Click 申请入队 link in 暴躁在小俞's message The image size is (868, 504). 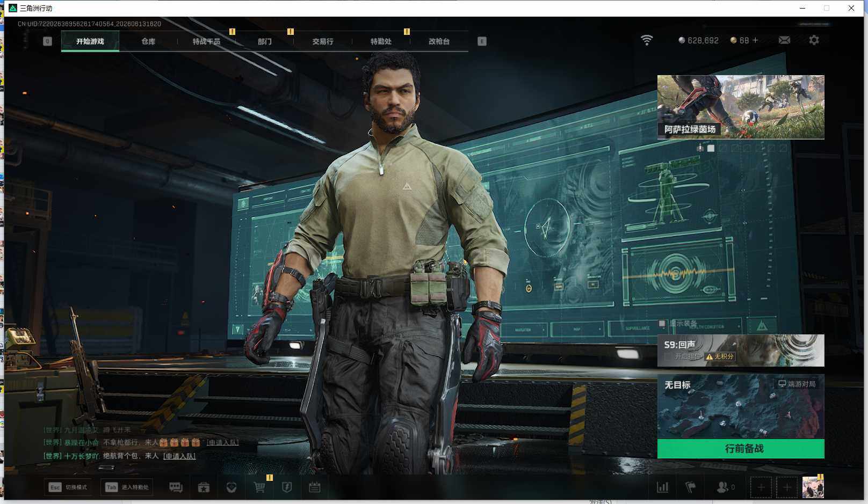(222, 442)
